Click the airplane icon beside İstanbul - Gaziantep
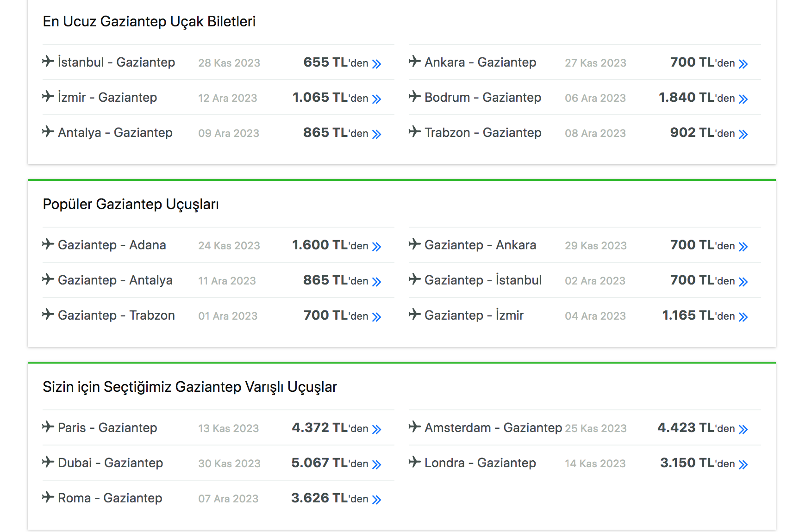Screen dimensions: 787x532 48,62
